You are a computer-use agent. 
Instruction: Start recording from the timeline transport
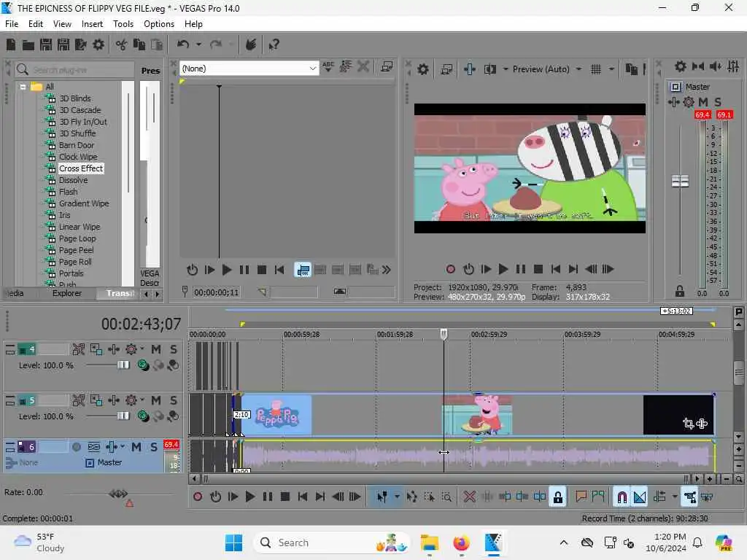tap(198, 497)
